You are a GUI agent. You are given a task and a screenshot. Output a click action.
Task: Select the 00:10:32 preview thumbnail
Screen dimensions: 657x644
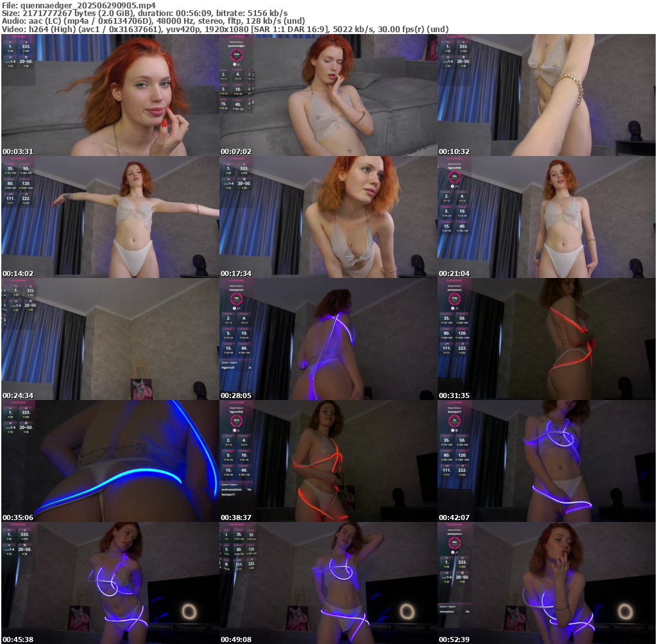tap(546, 95)
